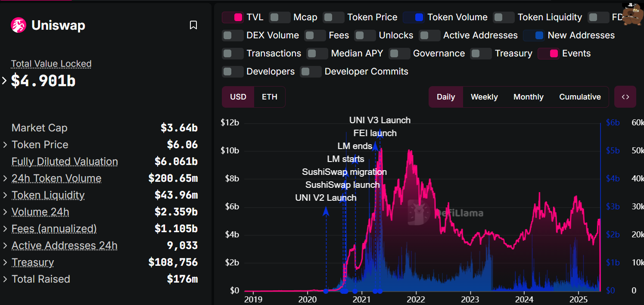Expand the 24h Token Volume row
This screenshot has height=305, width=644.
tap(5, 178)
